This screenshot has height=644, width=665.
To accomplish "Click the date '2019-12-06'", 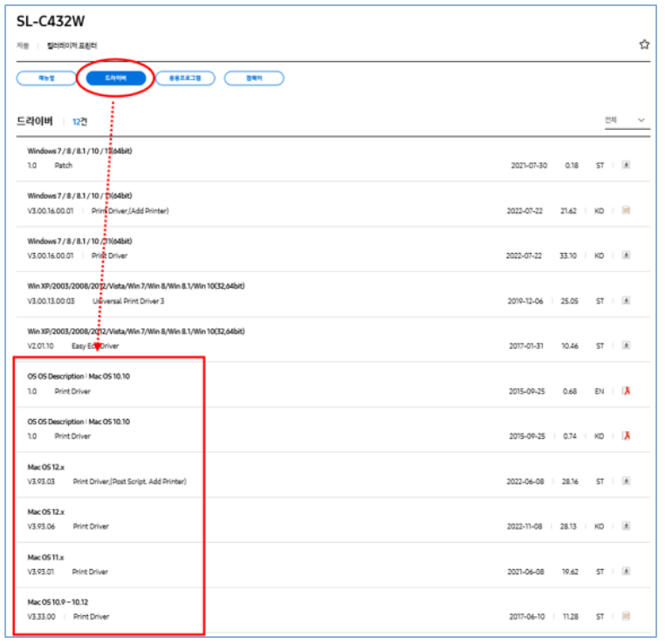I will [x=525, y=301].
